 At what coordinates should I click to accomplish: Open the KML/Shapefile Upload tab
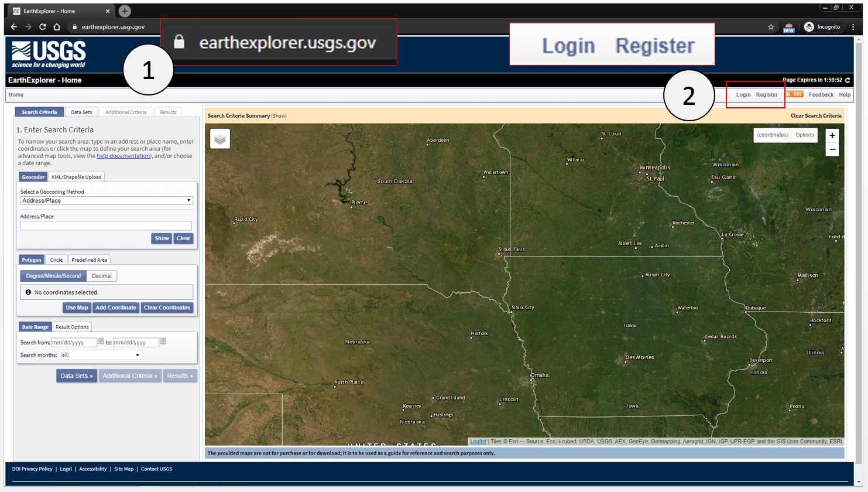tap(76, 177)
